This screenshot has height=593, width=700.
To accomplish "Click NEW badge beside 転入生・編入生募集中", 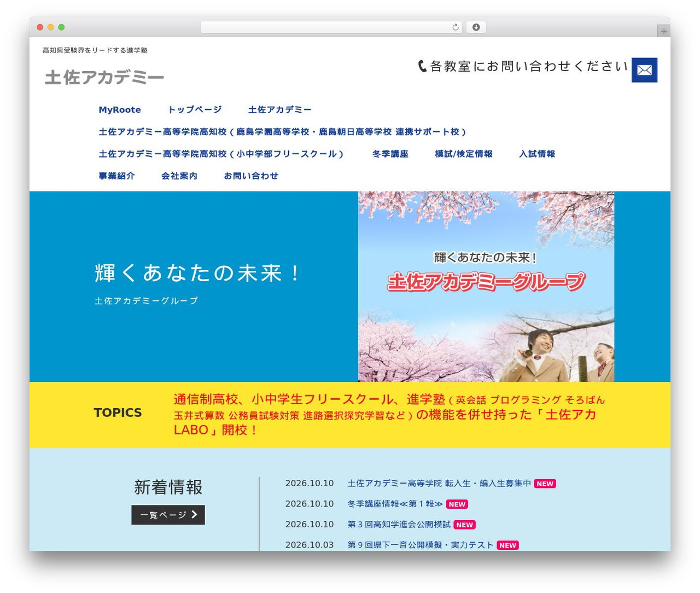I will point(545,484).
